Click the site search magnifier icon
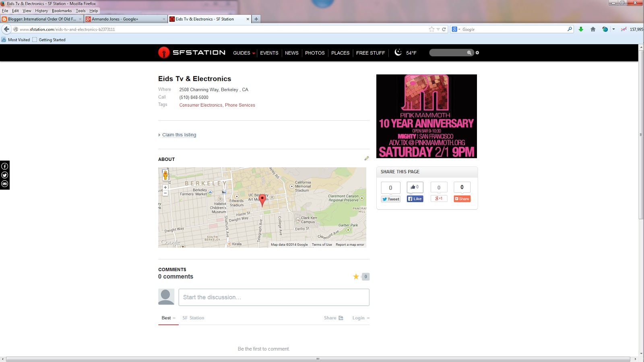644x362 pixels. click(469, 53)
